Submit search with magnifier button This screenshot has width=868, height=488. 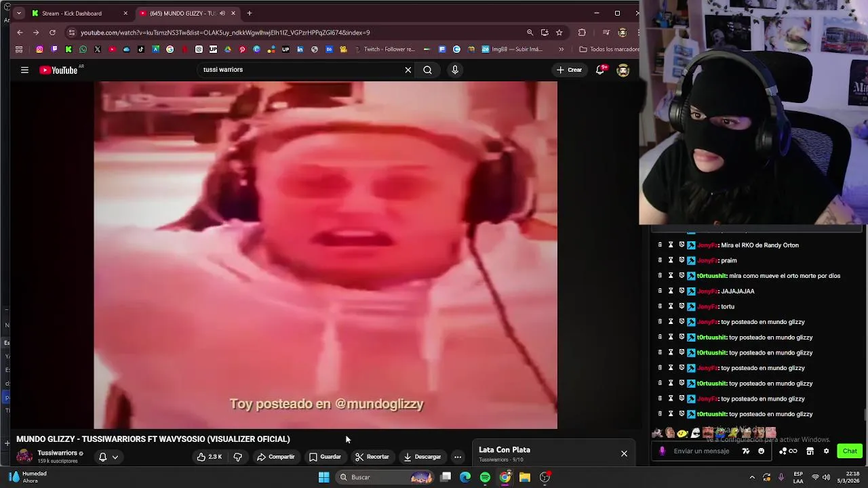[x=427, y=70]
